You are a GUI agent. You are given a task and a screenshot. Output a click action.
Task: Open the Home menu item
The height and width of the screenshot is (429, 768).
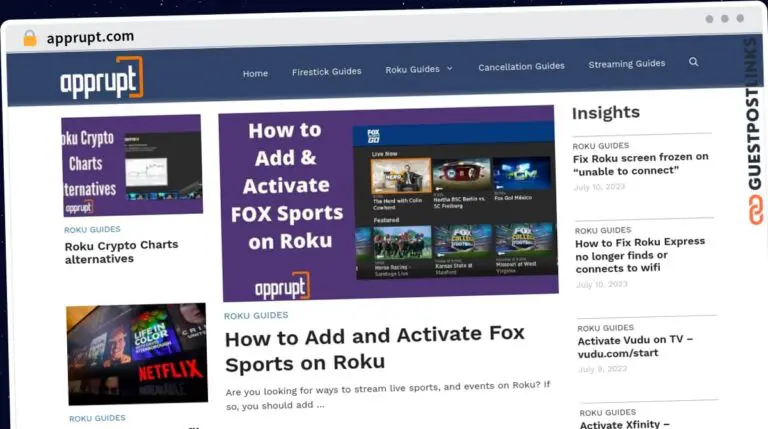coord(255,73)
